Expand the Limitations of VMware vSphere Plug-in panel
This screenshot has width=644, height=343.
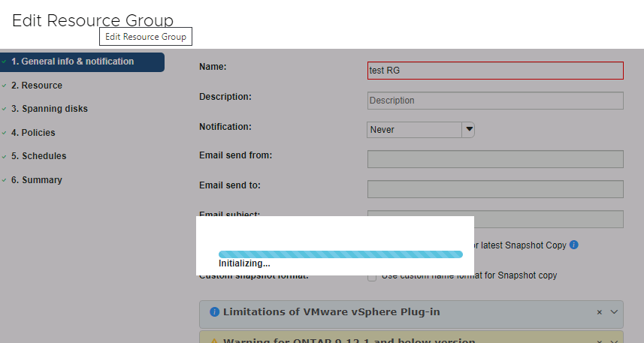point(614,312)
